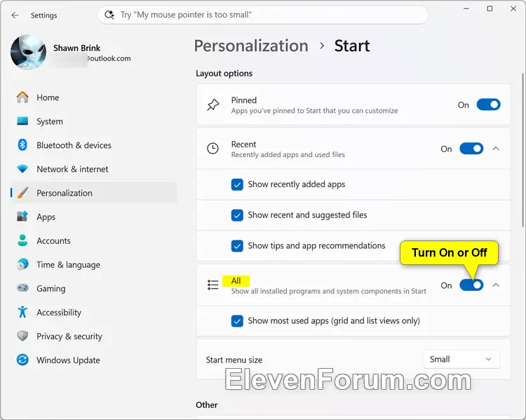Go back using the back arrow

coord(15,15)
